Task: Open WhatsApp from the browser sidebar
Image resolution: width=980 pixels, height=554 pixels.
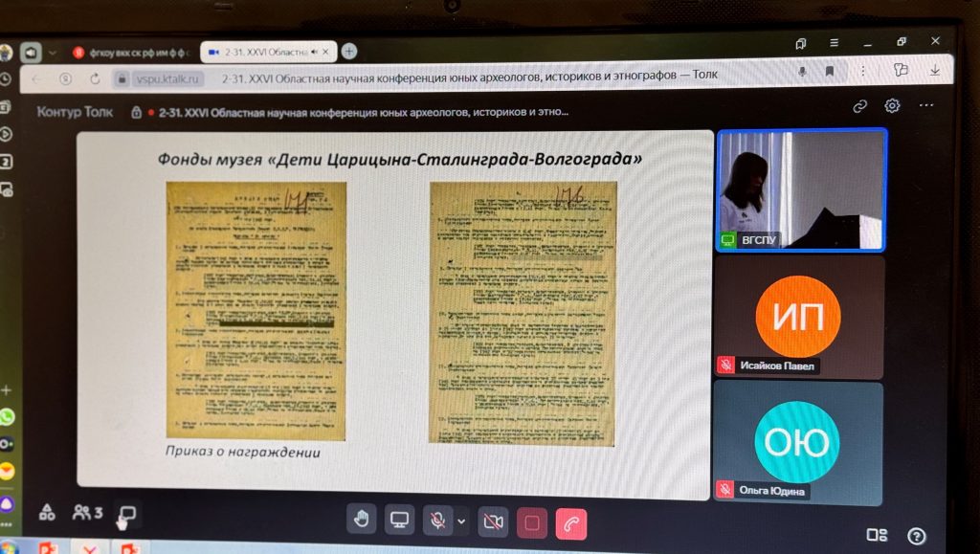Action: click(x=7, y=417)
